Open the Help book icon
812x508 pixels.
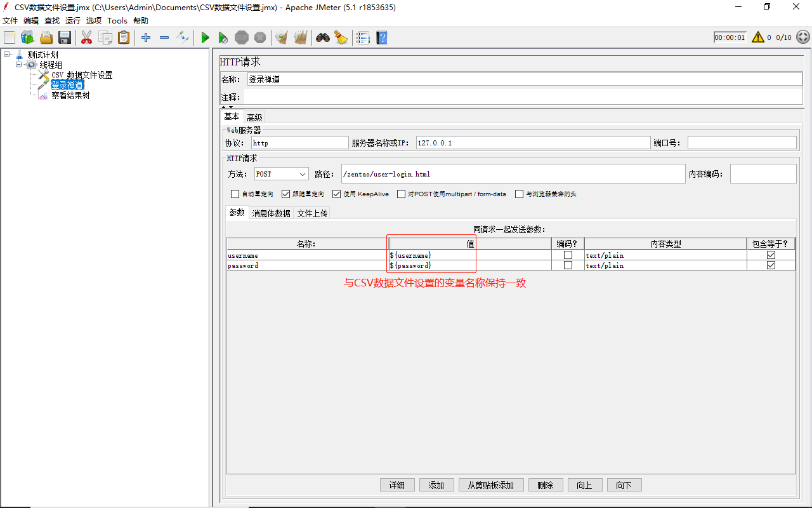[381, 37]
